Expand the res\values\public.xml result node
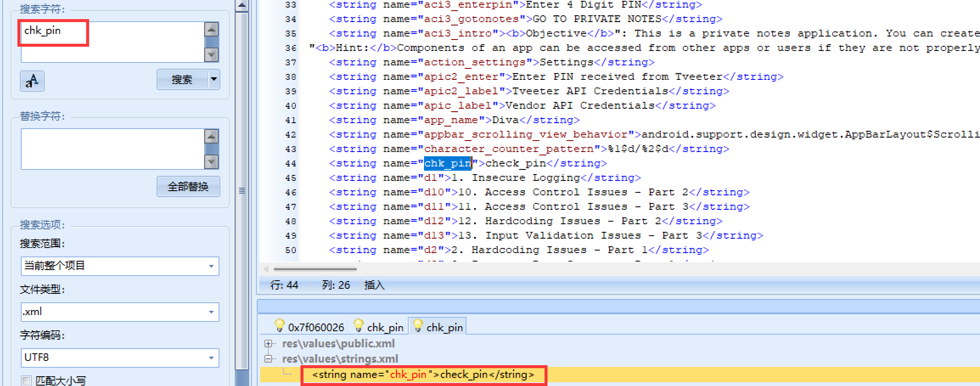Image resolution: width=980 pixels, height=386 pixels. tap(268, 344)
